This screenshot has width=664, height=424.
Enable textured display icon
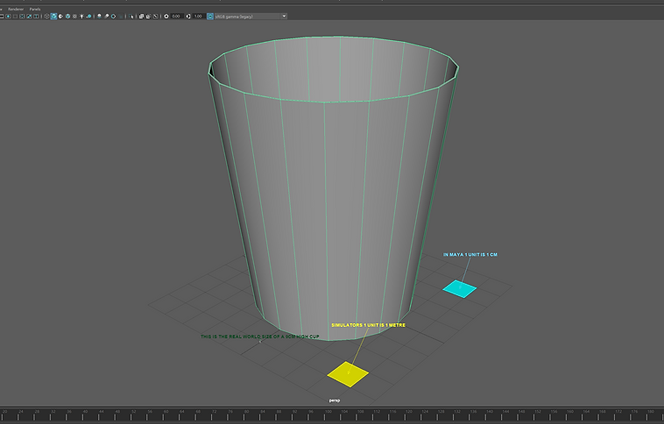click(75, 16)
